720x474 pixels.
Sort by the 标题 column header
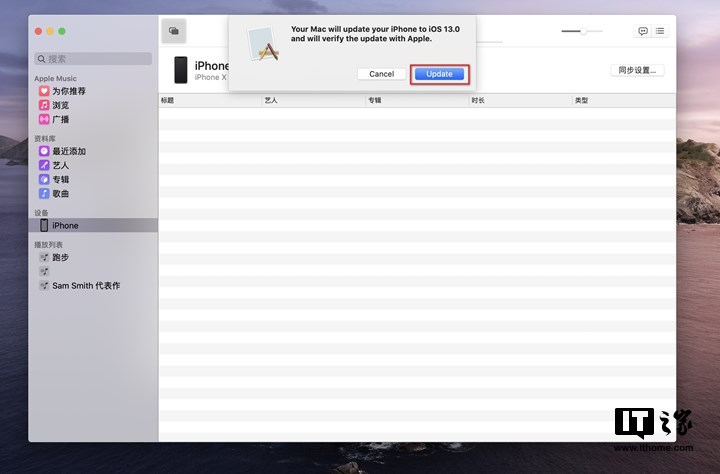tap(210, 100)
